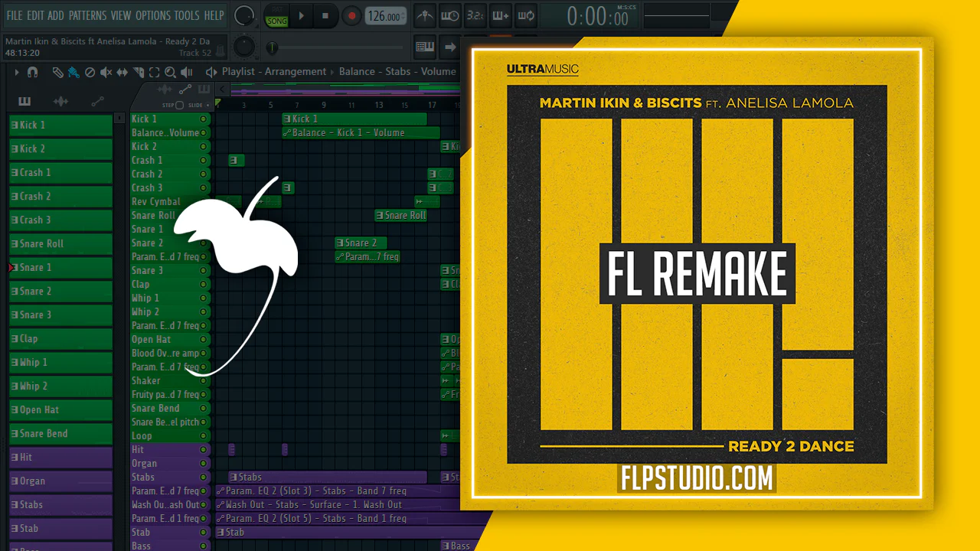Select the Mute tool in Playlist toolbar
The image size is (980, 551).
(x=106, y=72)
